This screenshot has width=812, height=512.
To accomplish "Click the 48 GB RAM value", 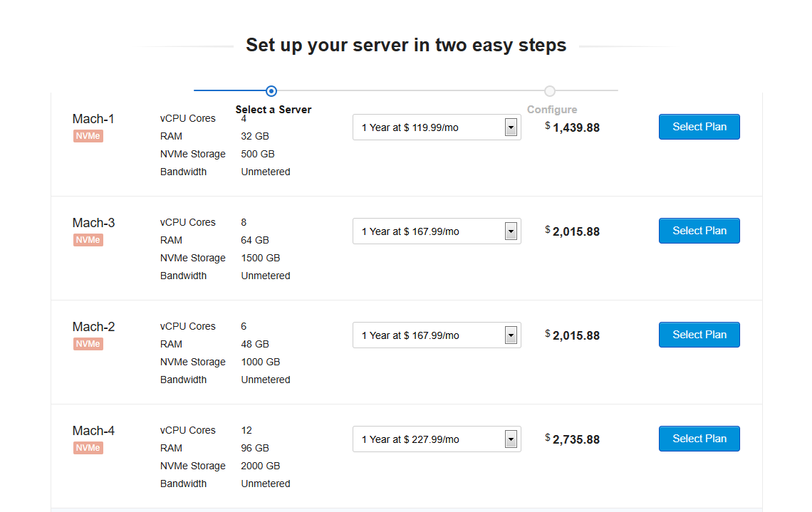I will pos(255,345).
